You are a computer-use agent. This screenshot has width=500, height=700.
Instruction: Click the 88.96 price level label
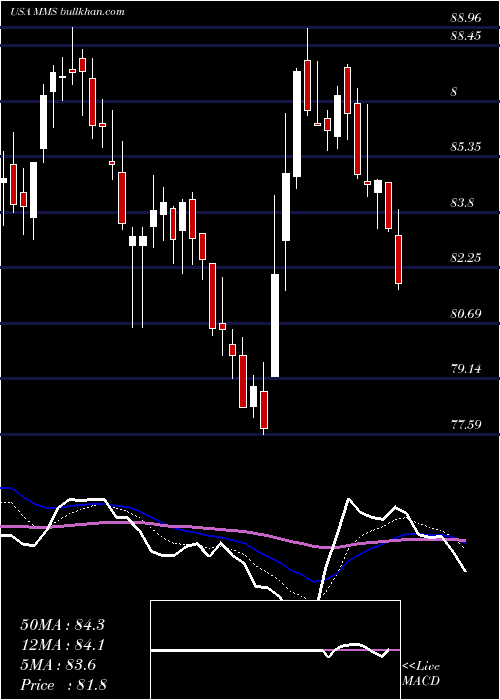coord(466,18)
